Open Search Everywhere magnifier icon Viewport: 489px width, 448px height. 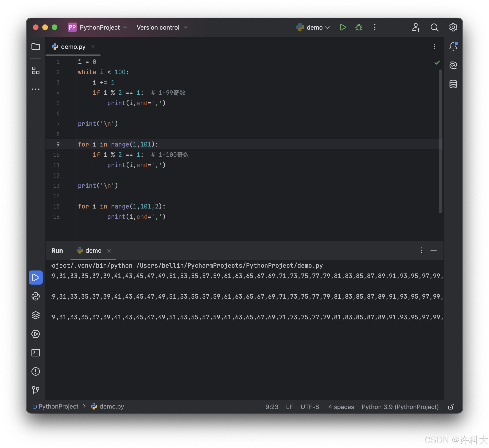[435, 27]
